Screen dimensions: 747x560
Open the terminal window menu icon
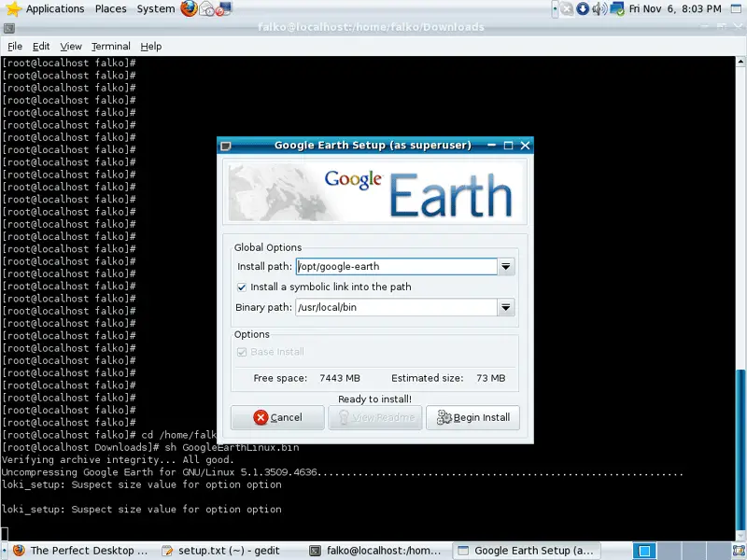tap(8, 29)
